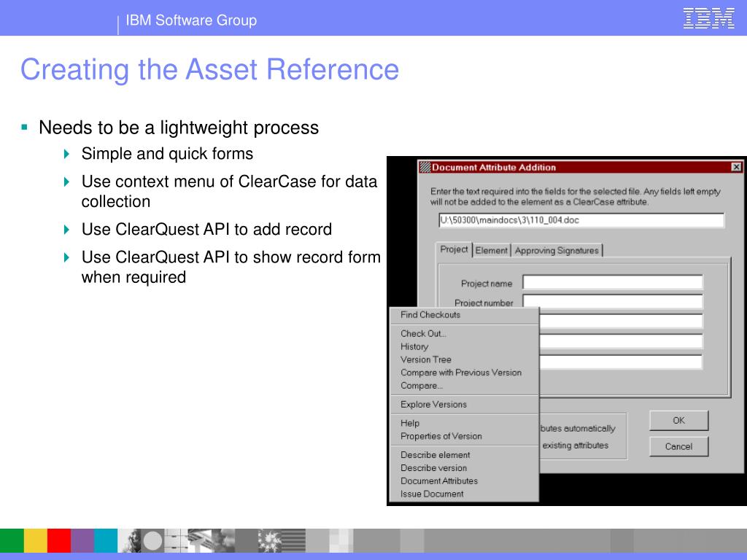Viewport: 747px width, 560px height.
Task: Switch to the Element tab
Action: 491,251
